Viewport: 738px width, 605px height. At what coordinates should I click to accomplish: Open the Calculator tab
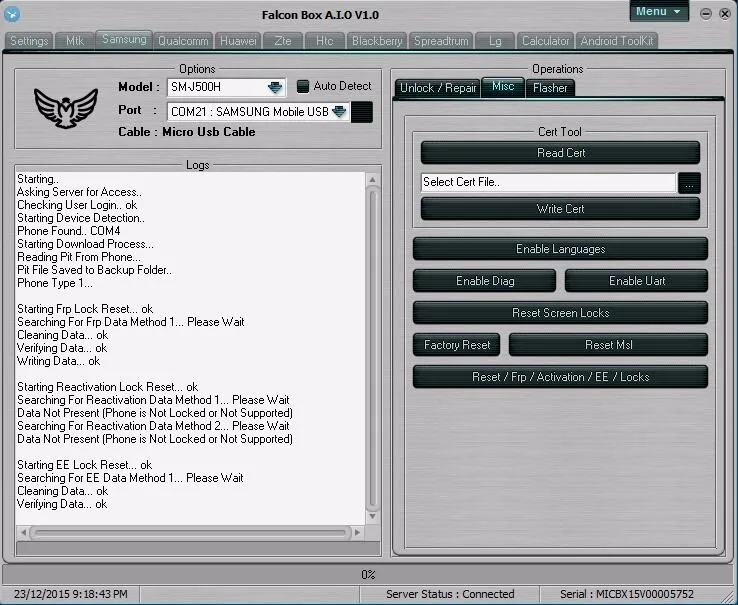pyautogui.click(x=545, y=41)
